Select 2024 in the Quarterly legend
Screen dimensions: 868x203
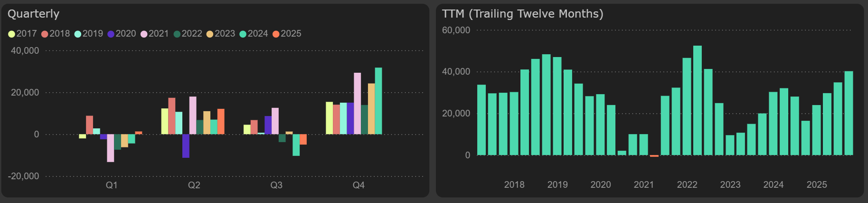click(243, 34)
